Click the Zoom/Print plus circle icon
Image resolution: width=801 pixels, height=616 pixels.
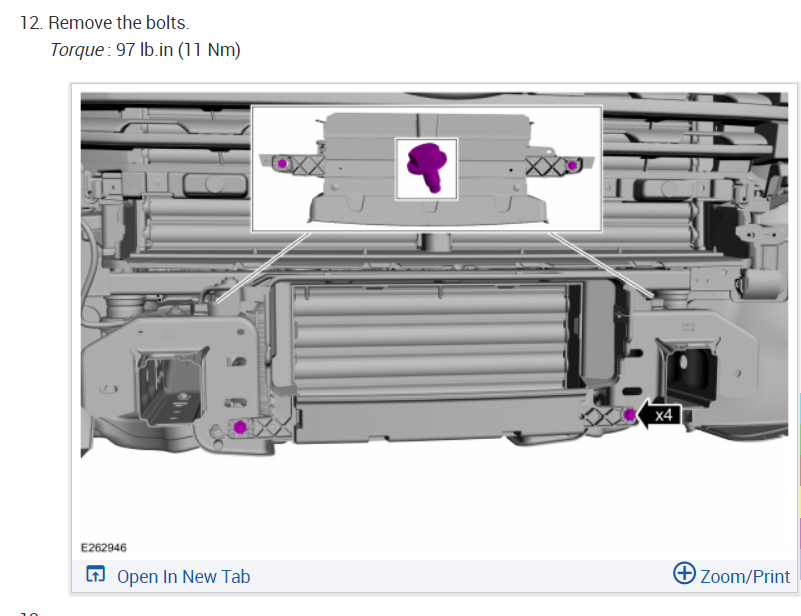point(684,573)
